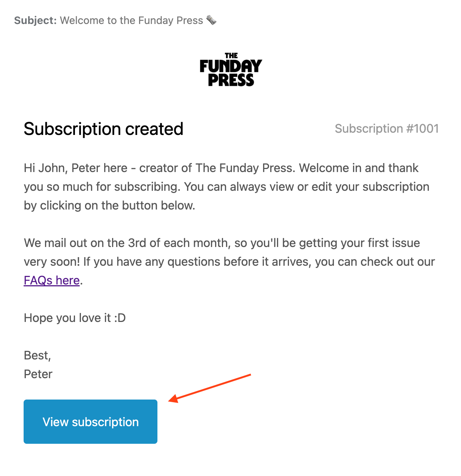461x476 pixels.
Task: Click the Welcome to the Funday Press subject text
Action: tap(132, 21)
